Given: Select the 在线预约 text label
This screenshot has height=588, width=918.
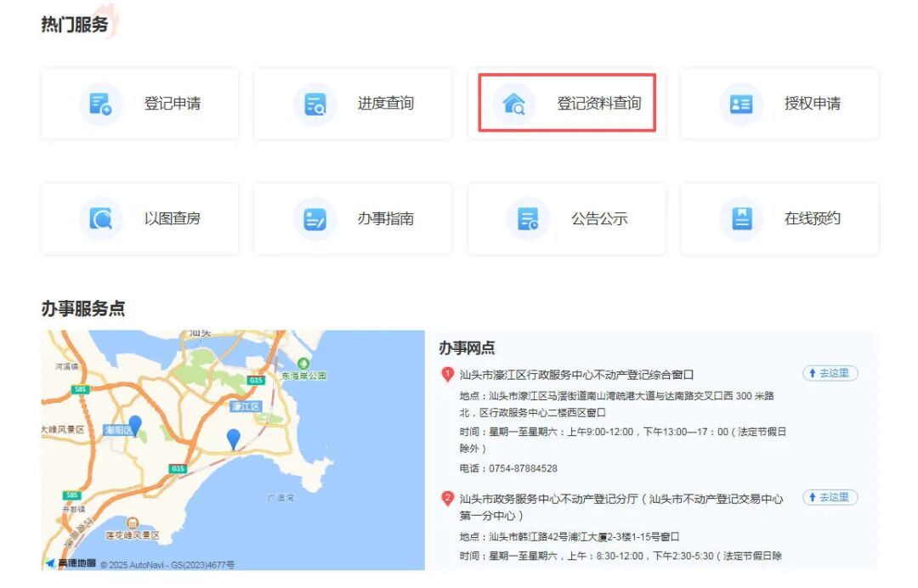Looking at the screenshot, I should (x=813, y=219).
